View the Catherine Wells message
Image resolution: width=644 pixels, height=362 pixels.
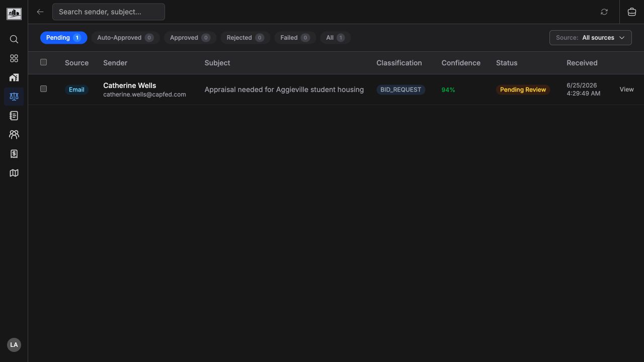pos(626,89)
